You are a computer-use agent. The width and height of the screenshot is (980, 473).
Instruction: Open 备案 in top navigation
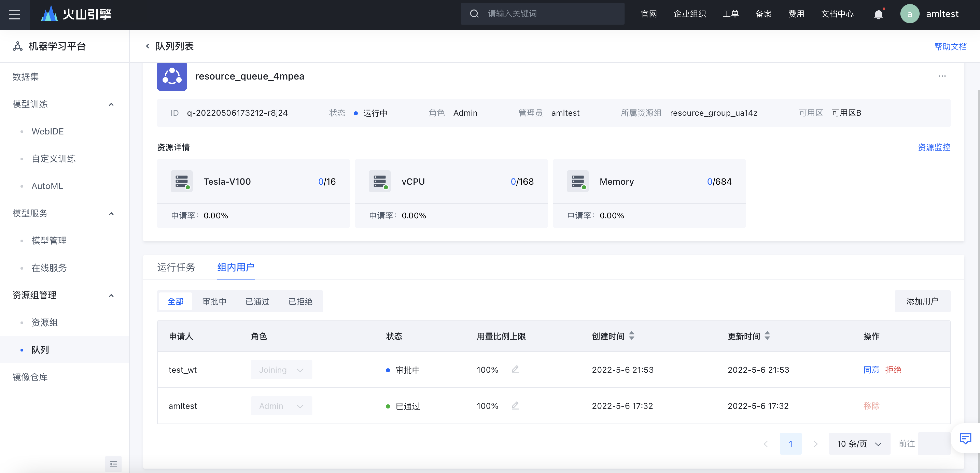[763, 14]
